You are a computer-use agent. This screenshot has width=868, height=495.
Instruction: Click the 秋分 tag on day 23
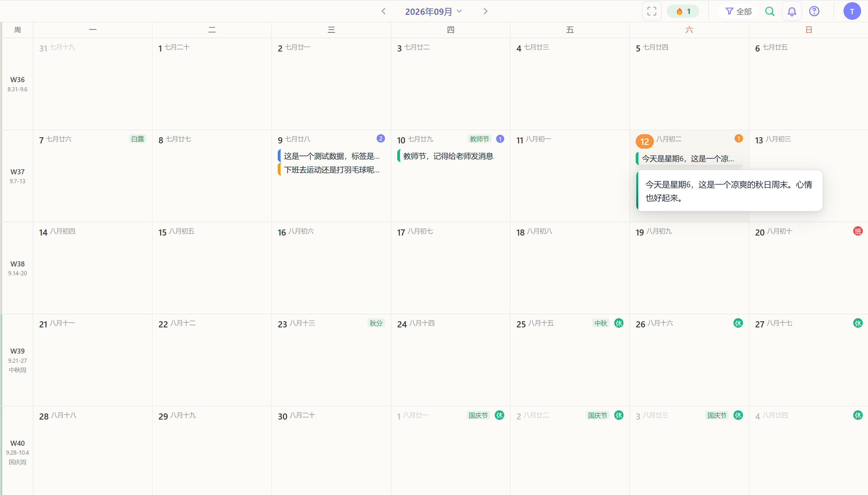coord(376,323)
